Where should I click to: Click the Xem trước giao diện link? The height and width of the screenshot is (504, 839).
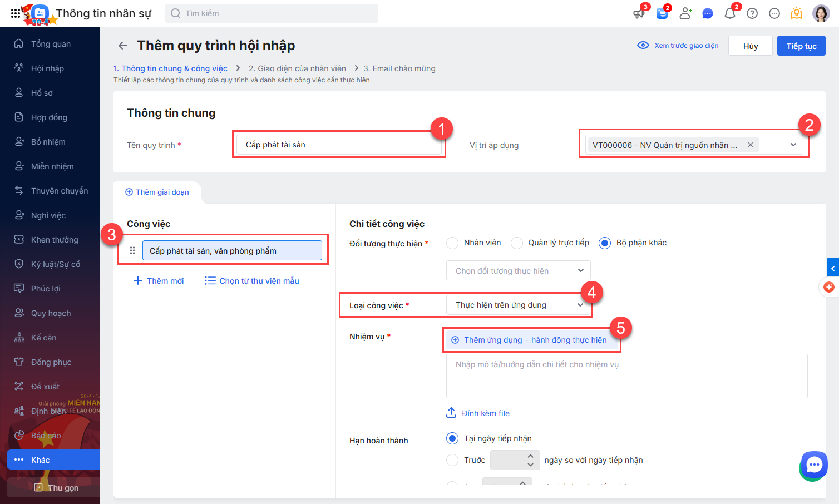[678, 46]
